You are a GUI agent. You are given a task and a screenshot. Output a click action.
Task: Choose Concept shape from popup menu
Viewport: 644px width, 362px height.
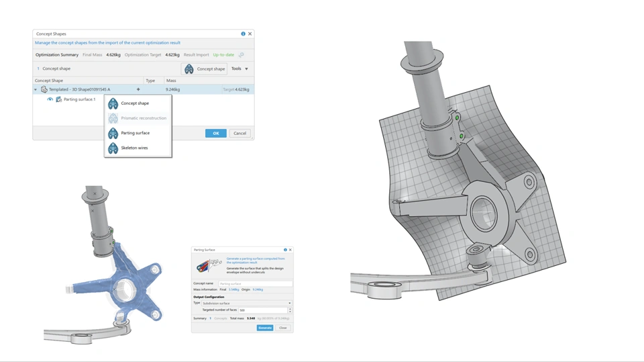tap(138, 103)
